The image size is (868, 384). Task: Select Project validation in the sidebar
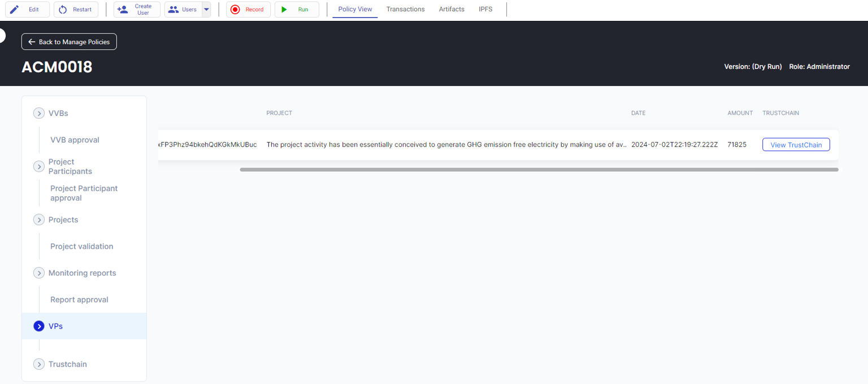(82, 247)
